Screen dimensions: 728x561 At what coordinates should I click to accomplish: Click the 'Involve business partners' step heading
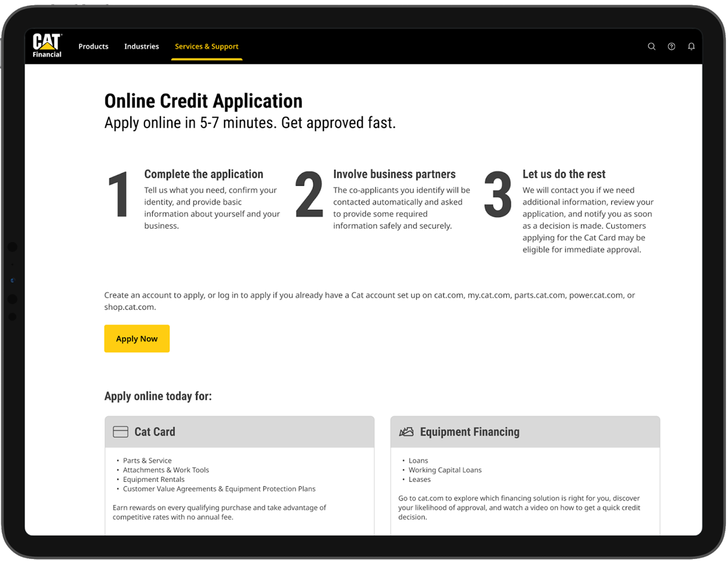(x=394, y=174)
